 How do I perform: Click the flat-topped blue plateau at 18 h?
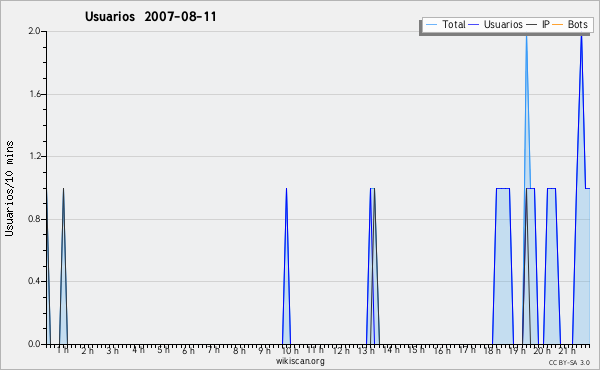tap(503, 266)
